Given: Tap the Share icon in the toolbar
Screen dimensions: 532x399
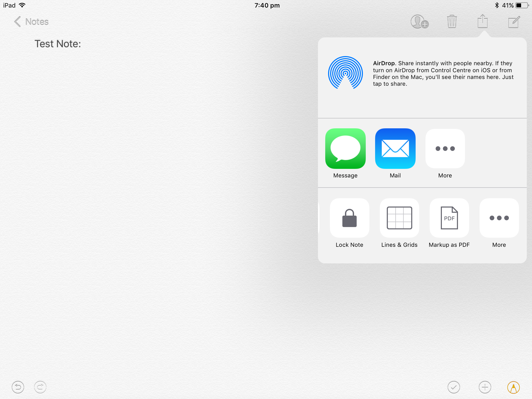Looking at the screenshot, I should pos(482,22).
